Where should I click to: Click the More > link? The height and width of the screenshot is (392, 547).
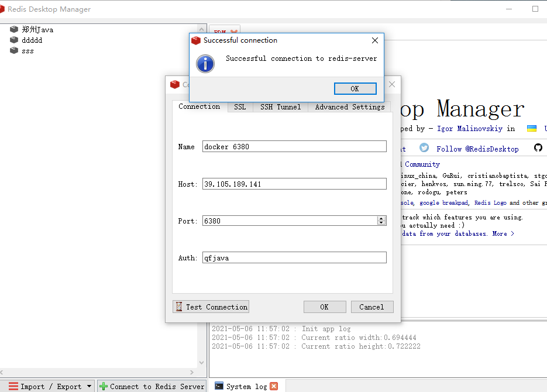(x=503, y=233)
